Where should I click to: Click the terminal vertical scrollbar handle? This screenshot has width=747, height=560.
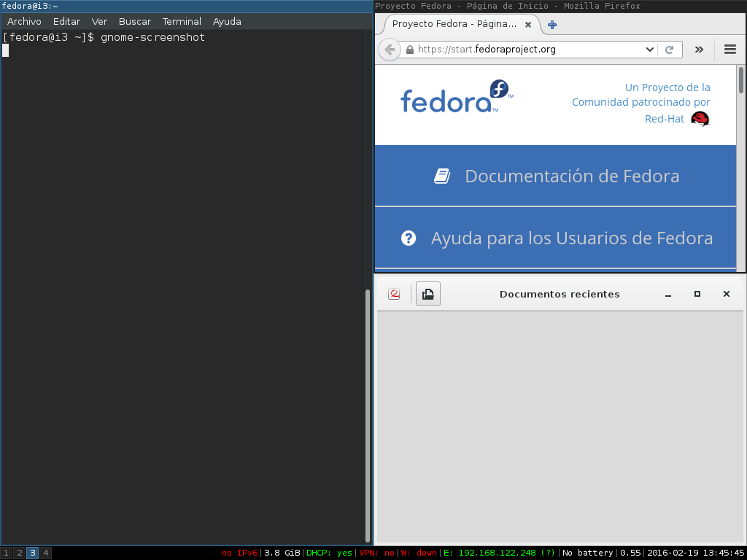click(368, 416)
